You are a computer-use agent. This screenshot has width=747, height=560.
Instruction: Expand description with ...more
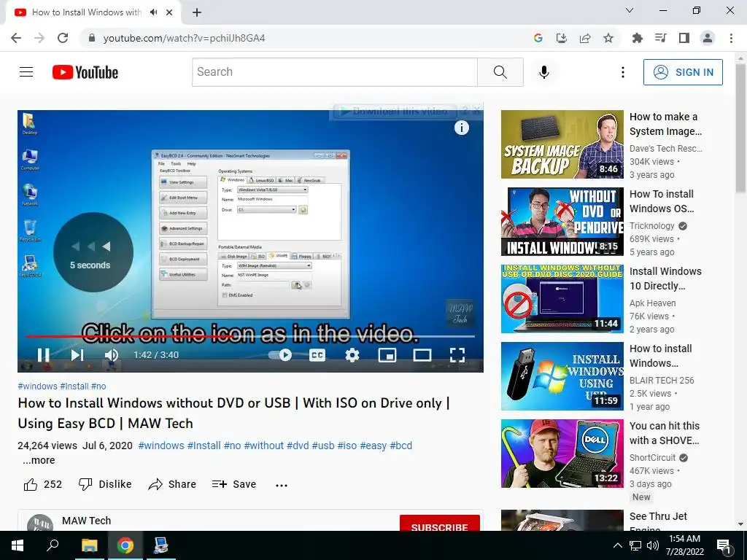tap(39, 461)
